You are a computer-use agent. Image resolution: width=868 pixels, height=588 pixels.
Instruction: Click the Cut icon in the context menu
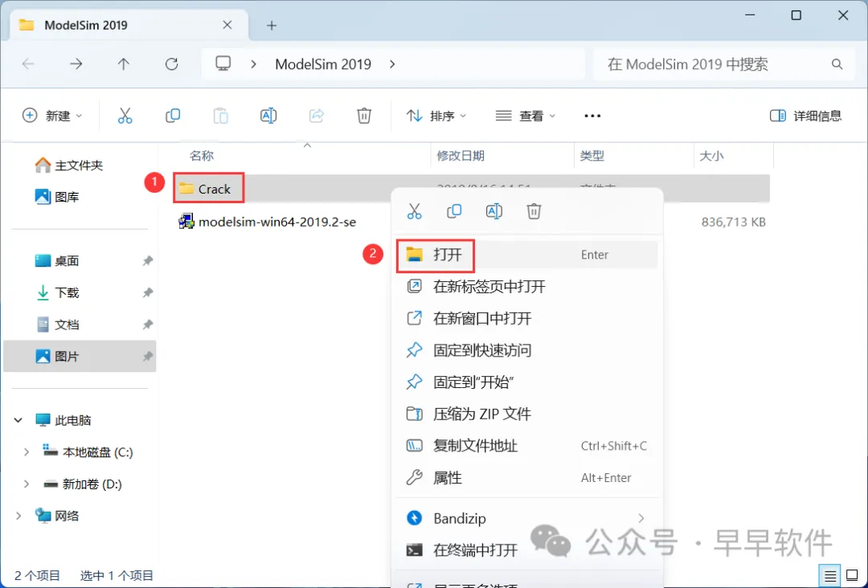[x=414, y=210]
